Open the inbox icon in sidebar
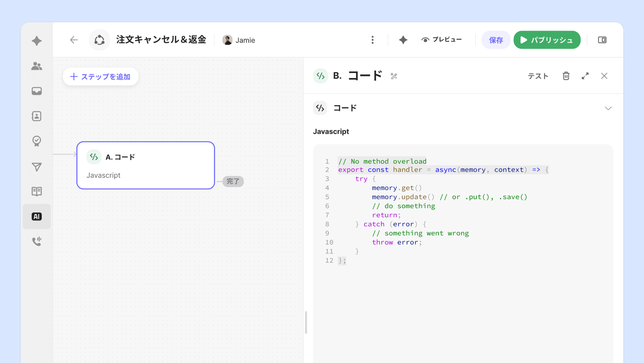The image size is (644, 363). point(37,91)
